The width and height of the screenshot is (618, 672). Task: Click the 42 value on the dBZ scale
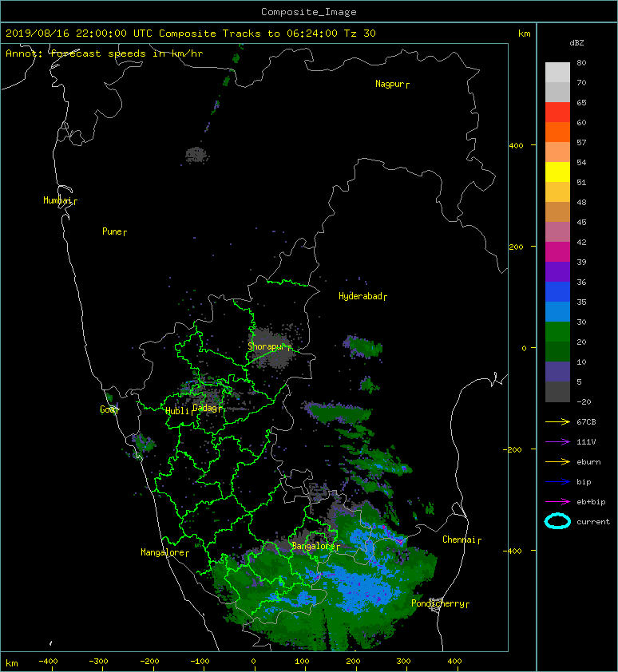click(x=581, y=242)
